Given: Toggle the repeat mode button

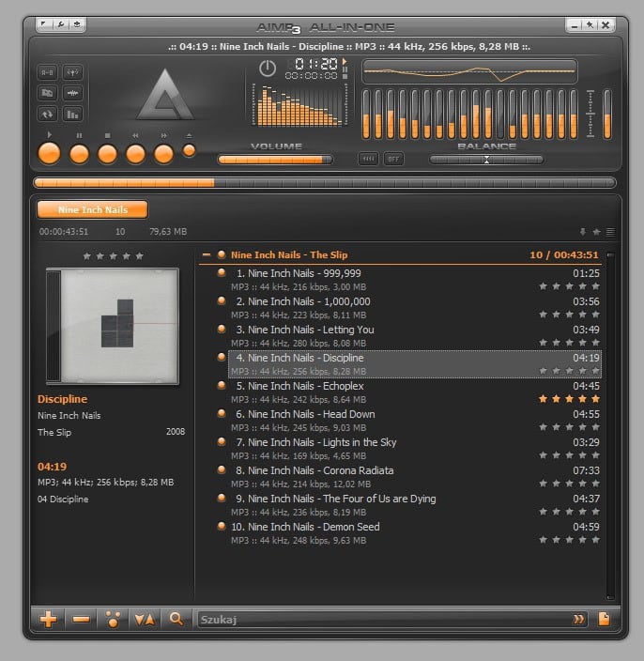Looking at the screenshot, I should 48,114.
